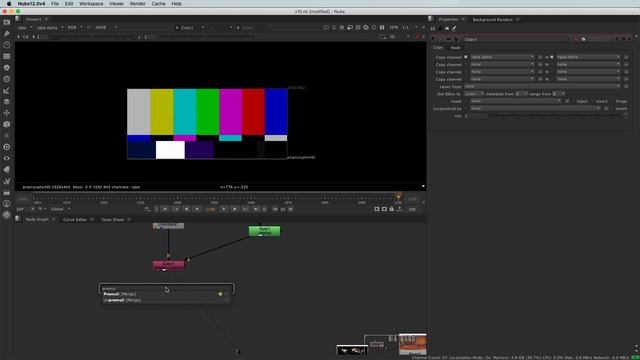Open the Apple menu
The image size is (640, 360).
coord(9,4)
